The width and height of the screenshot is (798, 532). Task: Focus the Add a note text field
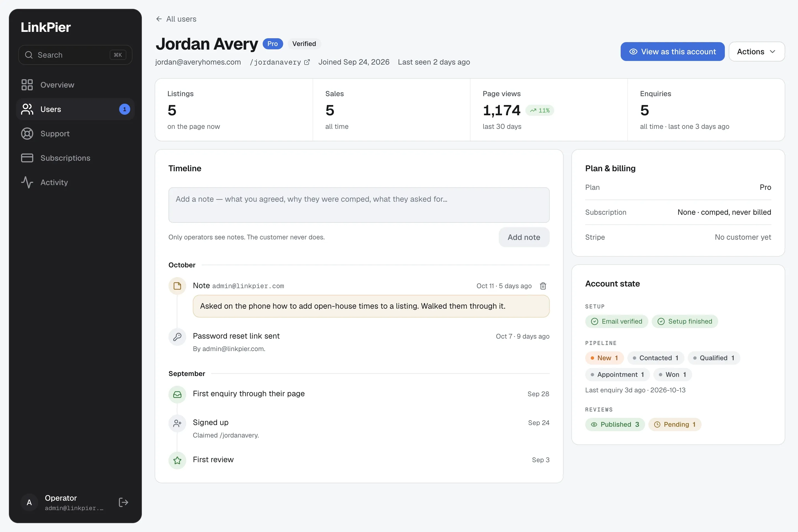point(359,205)
